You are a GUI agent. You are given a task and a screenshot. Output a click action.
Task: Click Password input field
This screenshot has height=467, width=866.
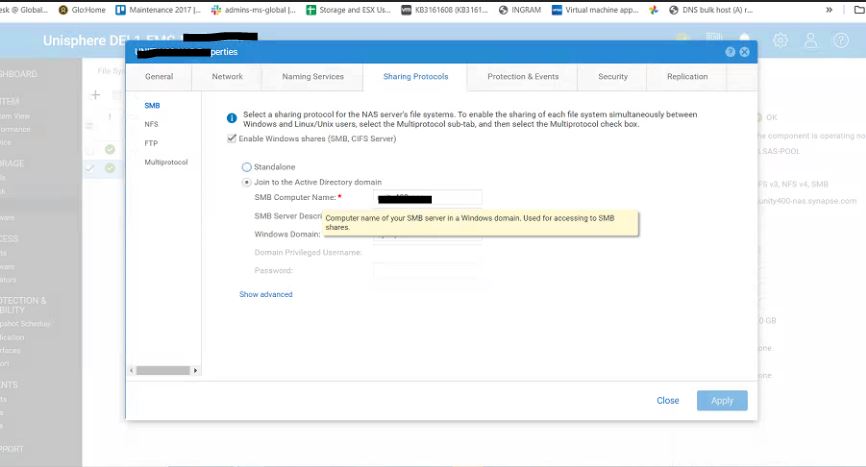pyautogui.click(x=427, y=270)
